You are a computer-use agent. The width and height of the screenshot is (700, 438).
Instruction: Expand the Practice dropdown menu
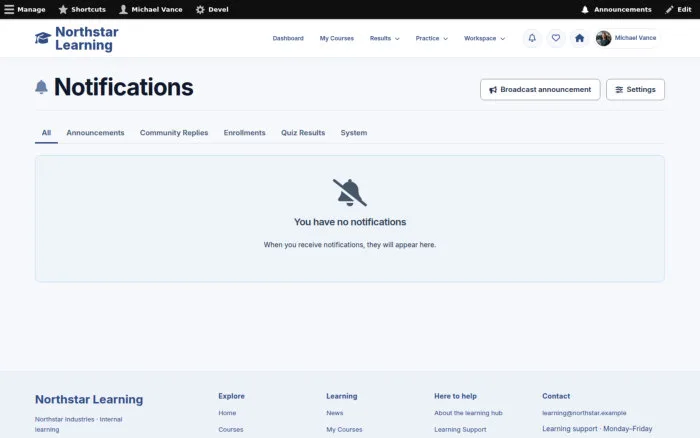click(x=431, y=38)
